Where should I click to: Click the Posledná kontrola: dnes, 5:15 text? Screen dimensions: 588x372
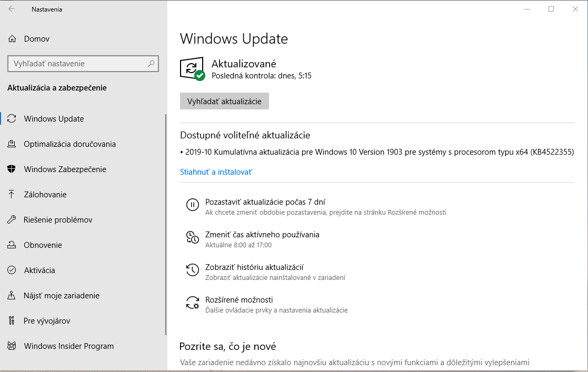coord(262,76)
